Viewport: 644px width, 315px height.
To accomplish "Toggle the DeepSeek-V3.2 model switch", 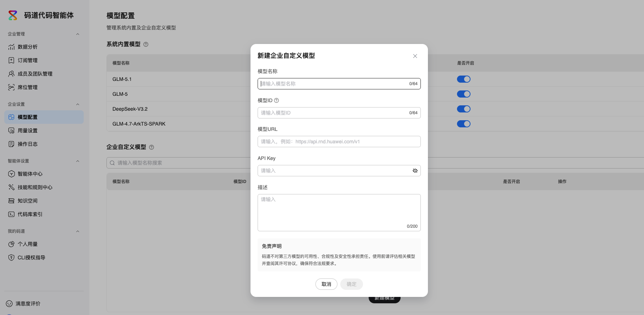I will (464, 109).
